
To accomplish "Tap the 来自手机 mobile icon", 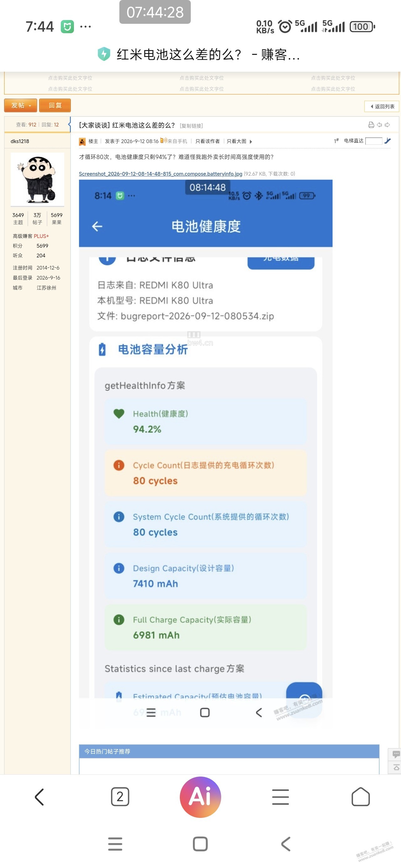I will 163,141.
